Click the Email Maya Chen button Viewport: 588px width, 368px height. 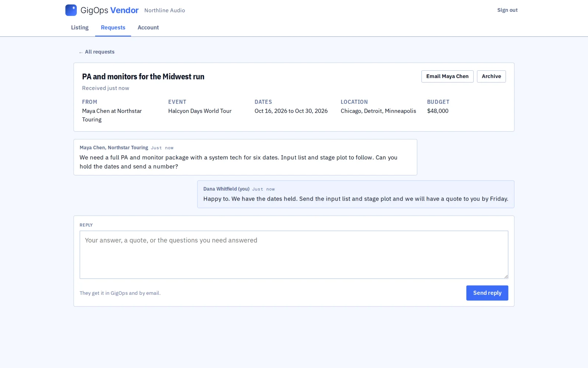[x=447, y=76]
